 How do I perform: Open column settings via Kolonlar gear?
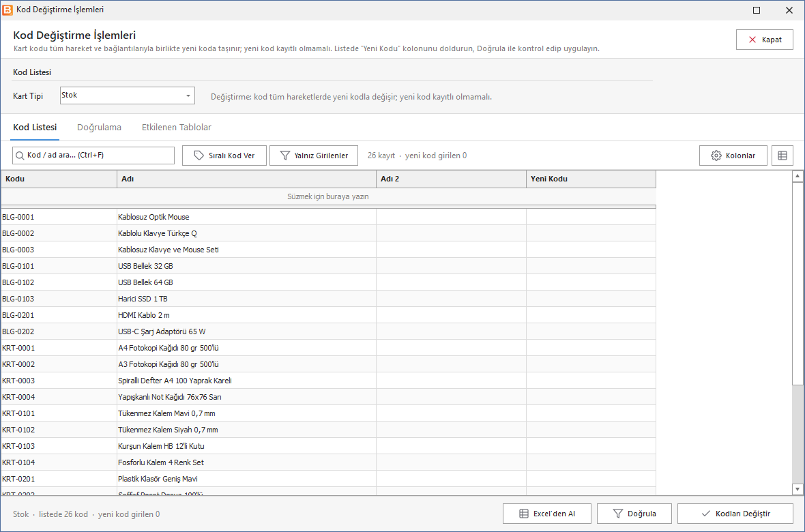click(733, 156)
